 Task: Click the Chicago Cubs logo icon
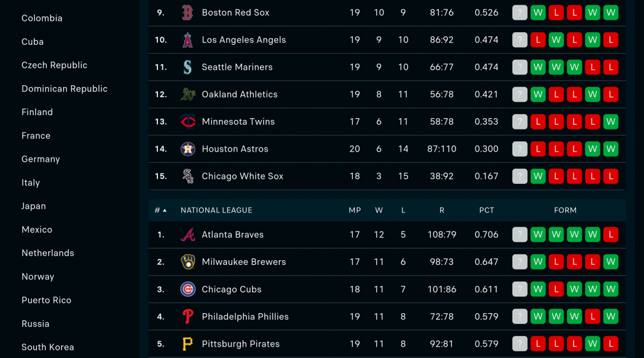click(188, 289)
